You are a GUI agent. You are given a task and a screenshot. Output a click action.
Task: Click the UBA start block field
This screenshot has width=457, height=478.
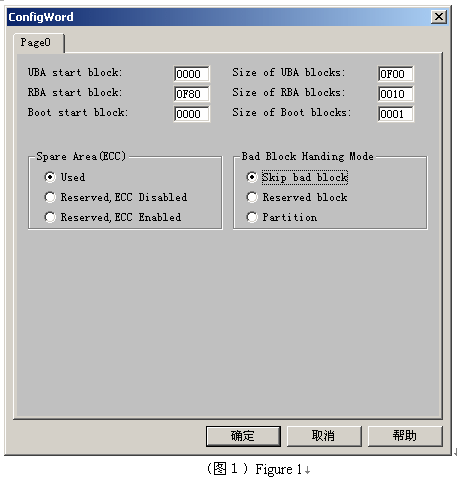[192, 74]
